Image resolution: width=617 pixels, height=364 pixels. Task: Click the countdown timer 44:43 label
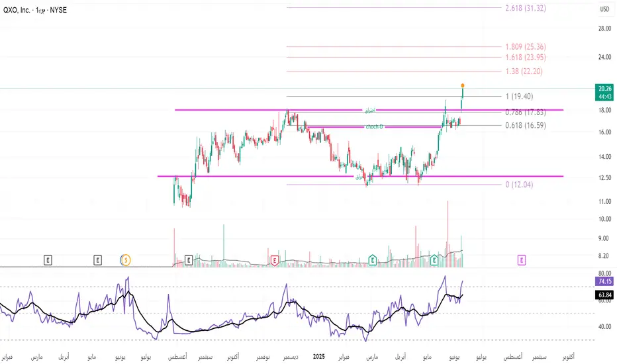(605, 97)
